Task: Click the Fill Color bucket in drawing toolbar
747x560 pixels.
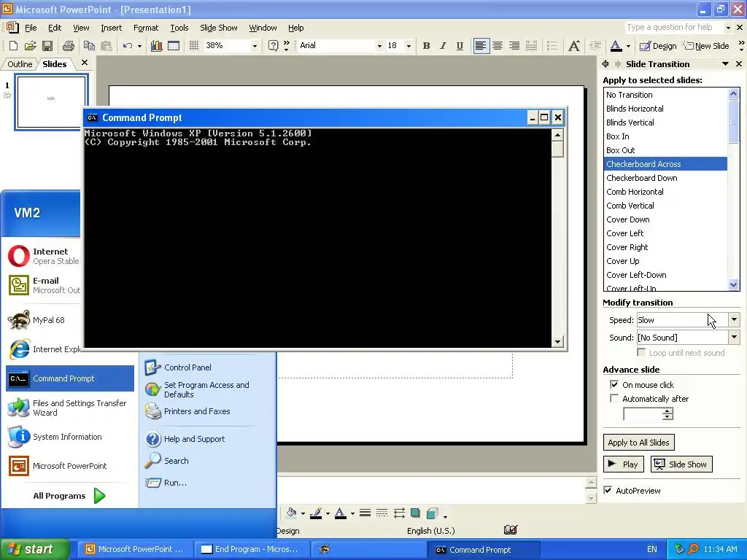Action: click(x=291, y=513)
